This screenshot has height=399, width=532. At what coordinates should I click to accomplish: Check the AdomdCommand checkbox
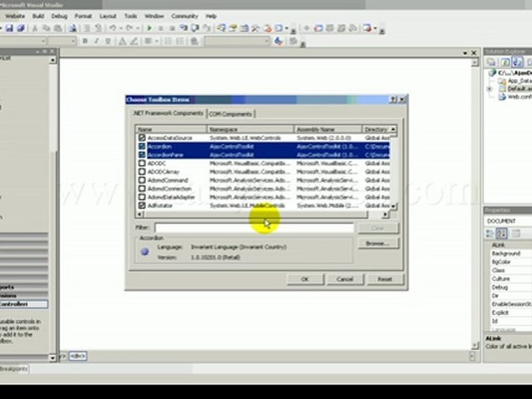pos(142,180)
